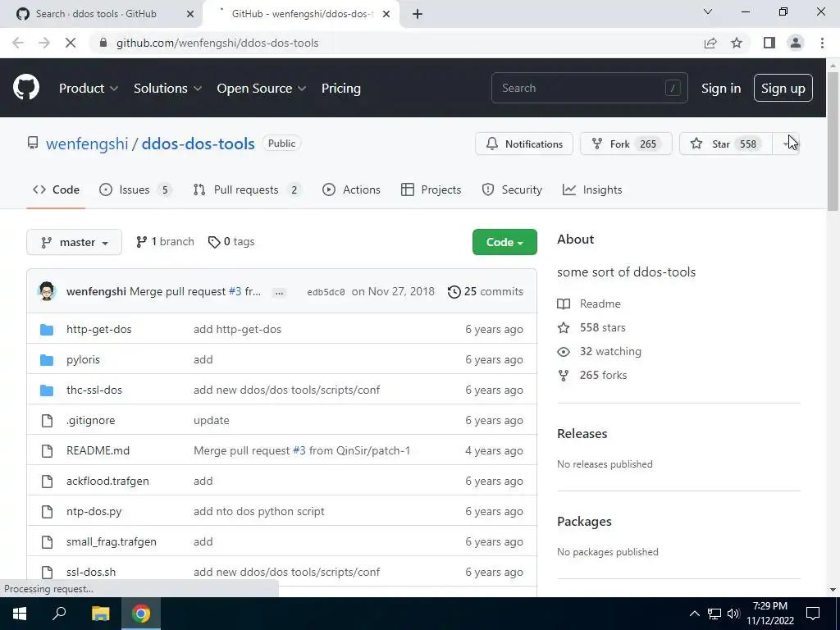Screen dimensions: 840x630
Task: Open 32 watching link
Action: 610,351
